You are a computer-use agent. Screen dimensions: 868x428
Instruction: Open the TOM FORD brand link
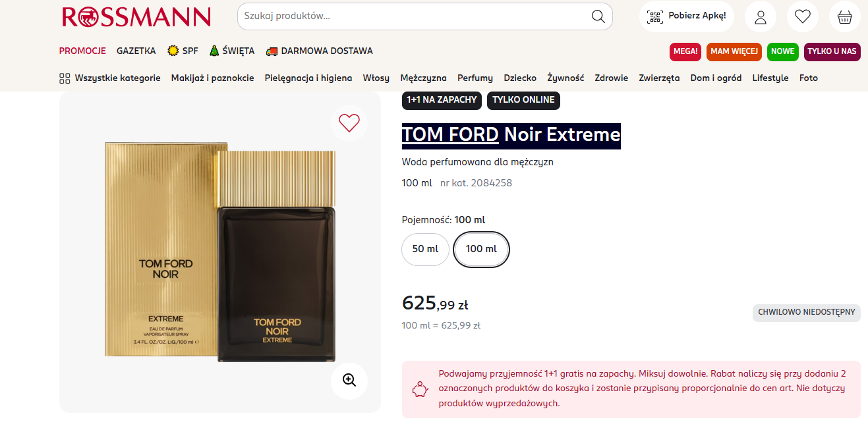(450, 135)
